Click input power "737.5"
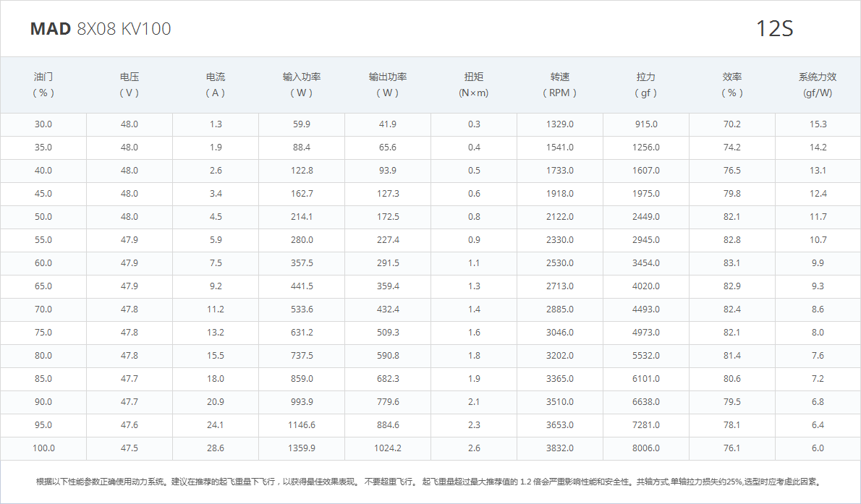Screen dimensions: 861x504 click(x=302, y=355)
